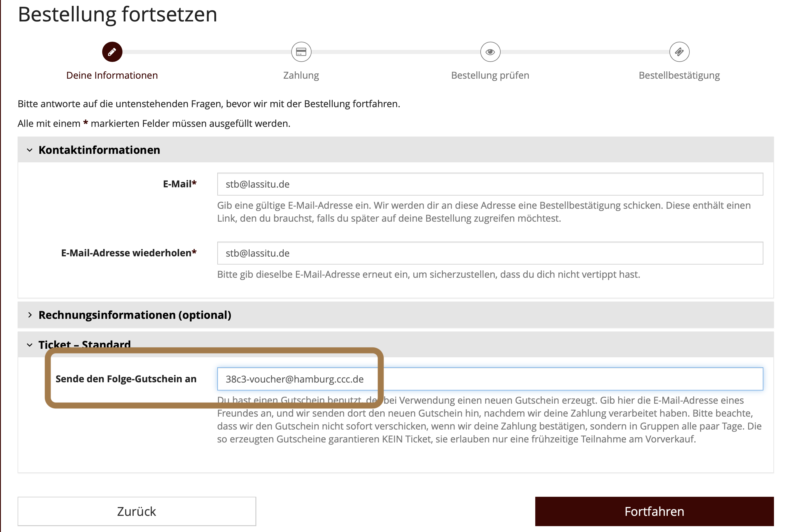Viewport: 791px width, 532px height.
Task: Select the Bestellung prüfen step label
Action: point(490,75)
